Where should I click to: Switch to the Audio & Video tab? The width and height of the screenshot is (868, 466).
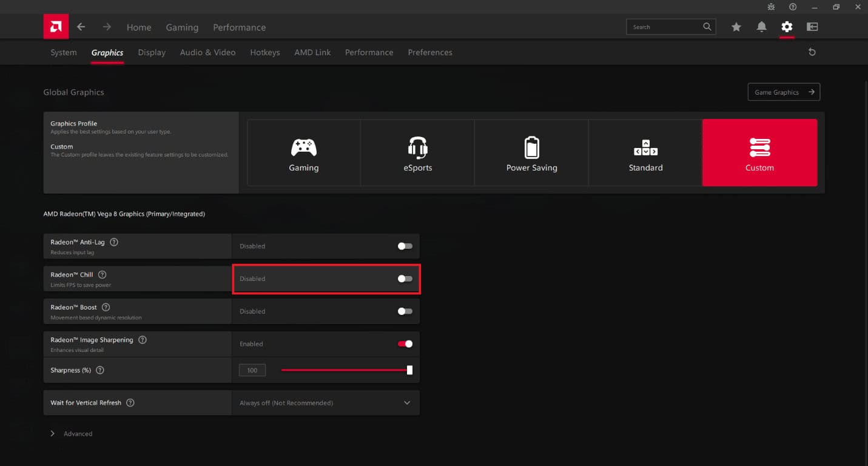207,53
